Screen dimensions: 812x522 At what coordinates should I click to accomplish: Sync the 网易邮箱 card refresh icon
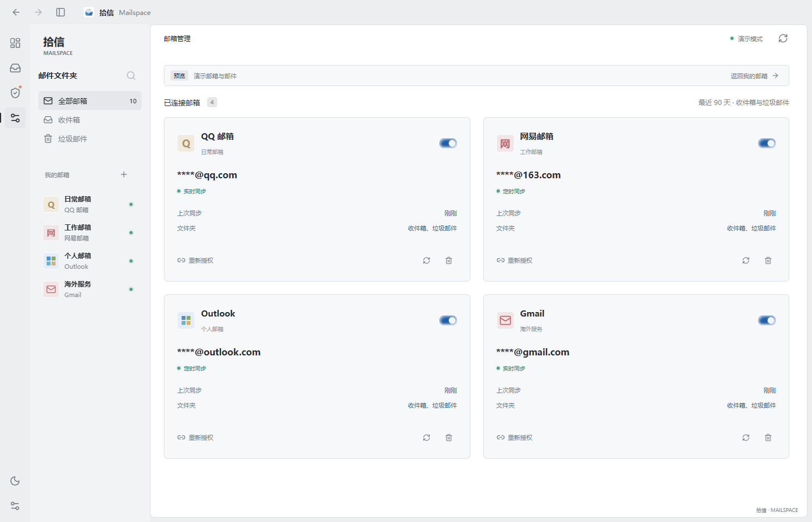(746, 260)
